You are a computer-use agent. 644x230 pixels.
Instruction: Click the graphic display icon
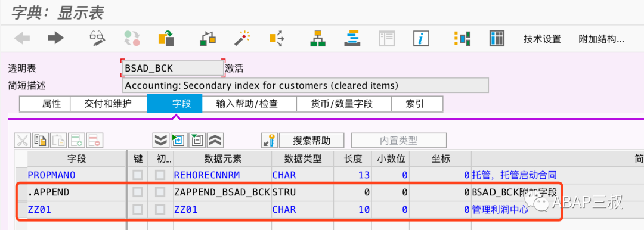click(x=462, y=39)
